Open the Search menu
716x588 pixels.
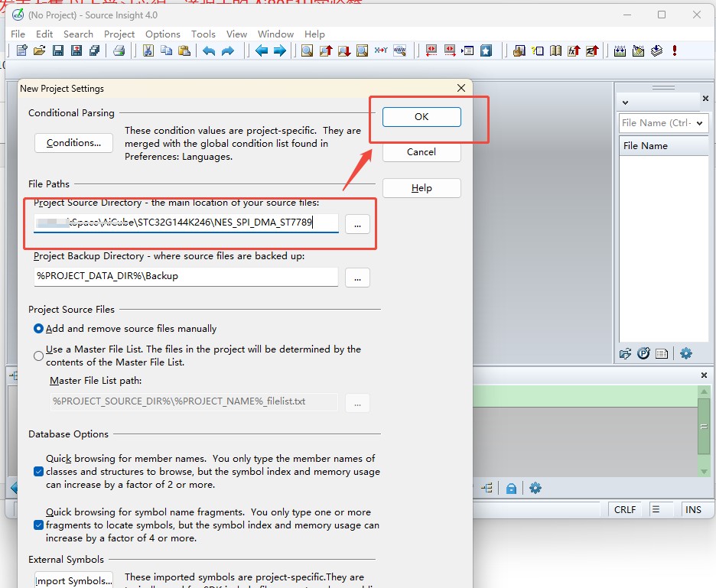[78, 34]
